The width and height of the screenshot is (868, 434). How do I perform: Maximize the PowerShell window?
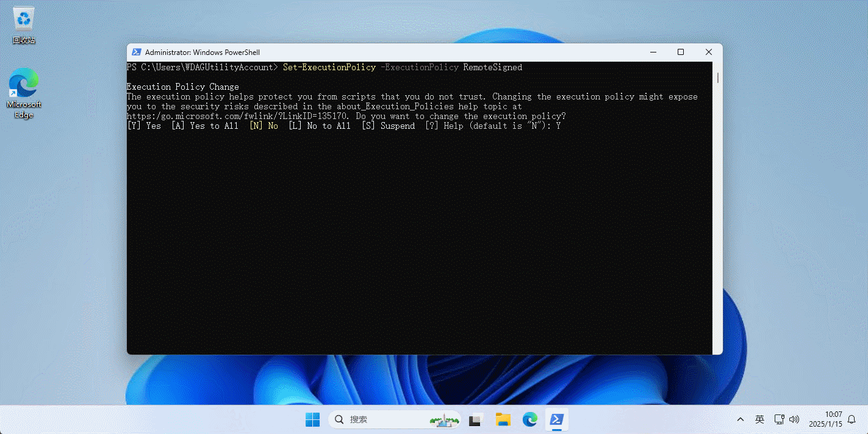[x=681, y=52]
